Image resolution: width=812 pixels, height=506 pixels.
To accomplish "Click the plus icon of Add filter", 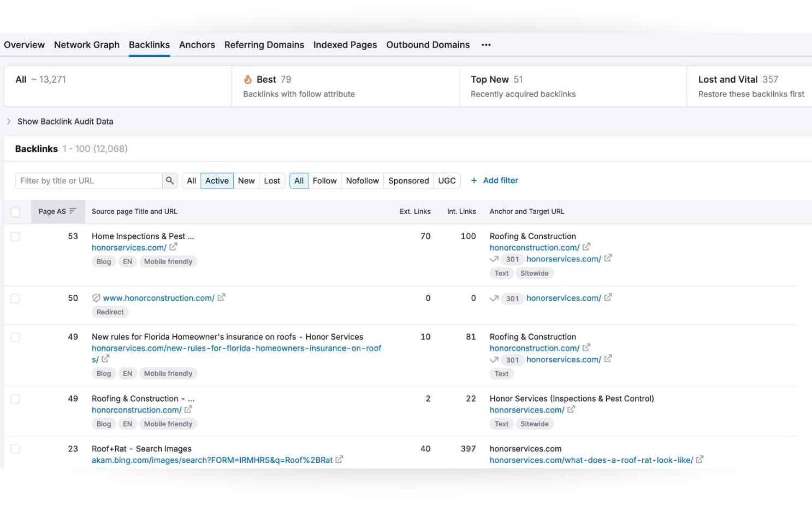I will tap(474, 181).
